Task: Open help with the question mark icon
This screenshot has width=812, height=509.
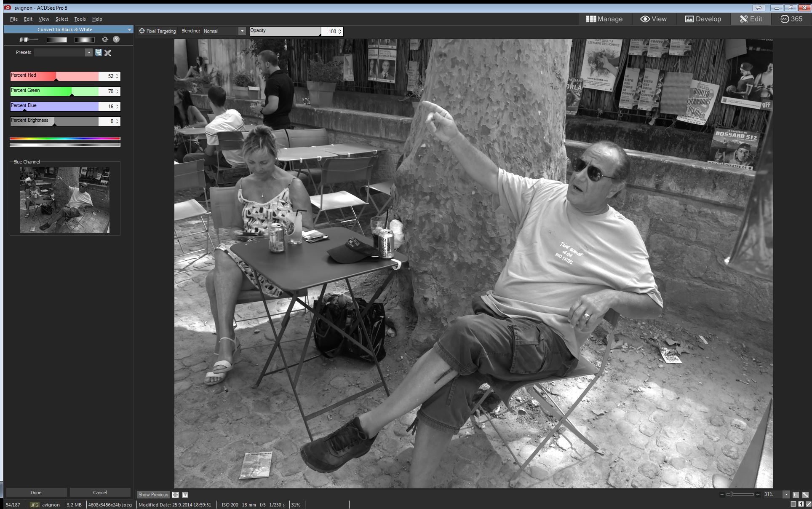Action: coord(116,39)
